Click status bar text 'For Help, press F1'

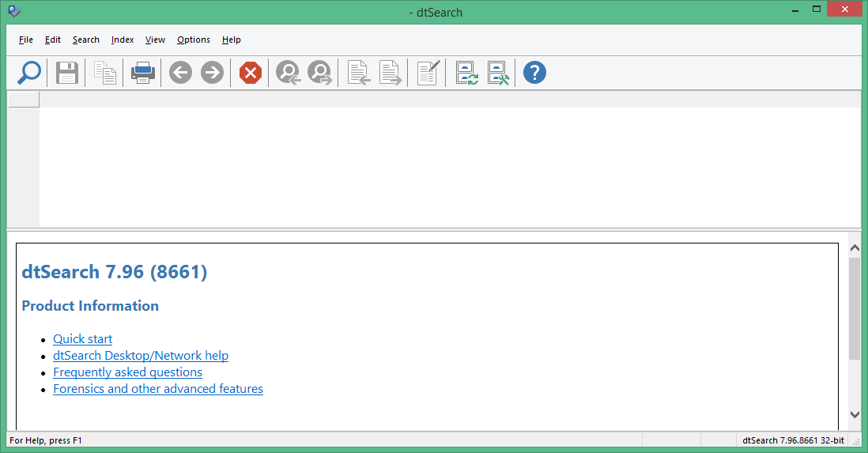click(45, 440)
